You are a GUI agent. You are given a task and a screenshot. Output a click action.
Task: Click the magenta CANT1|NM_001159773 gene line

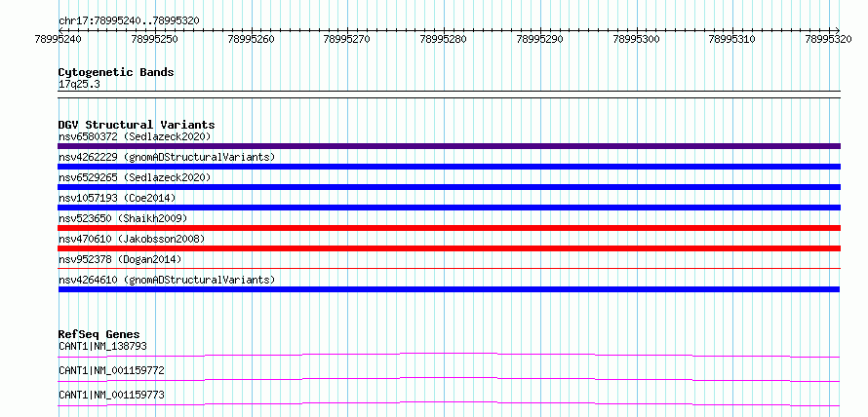[x=449, y=403]
